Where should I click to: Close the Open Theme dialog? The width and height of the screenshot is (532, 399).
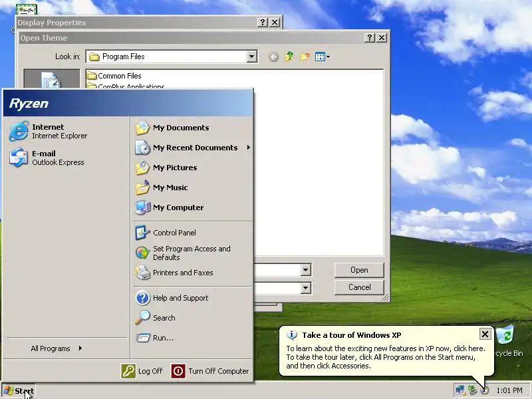coord(382,38)
